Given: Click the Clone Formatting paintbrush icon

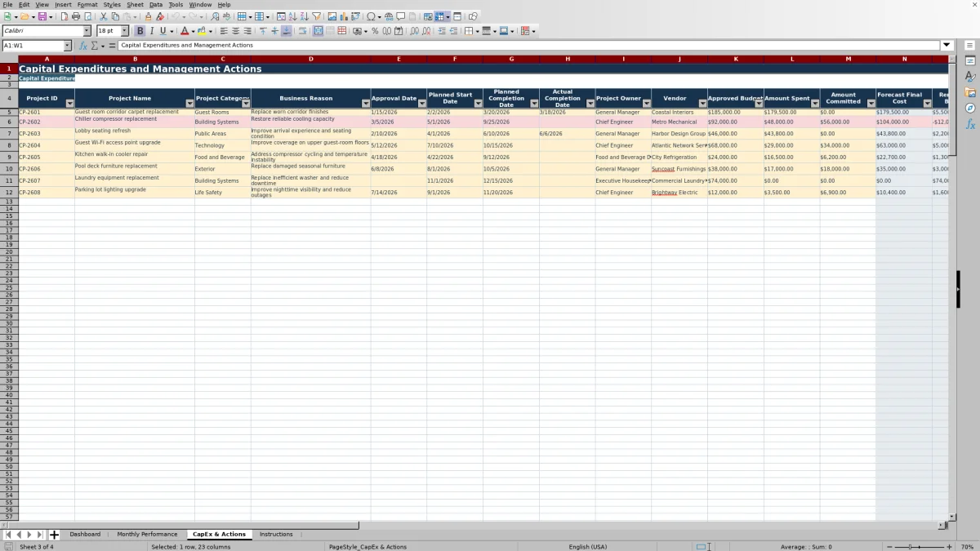Looking at the screenshot, I should tap(148, 16).
